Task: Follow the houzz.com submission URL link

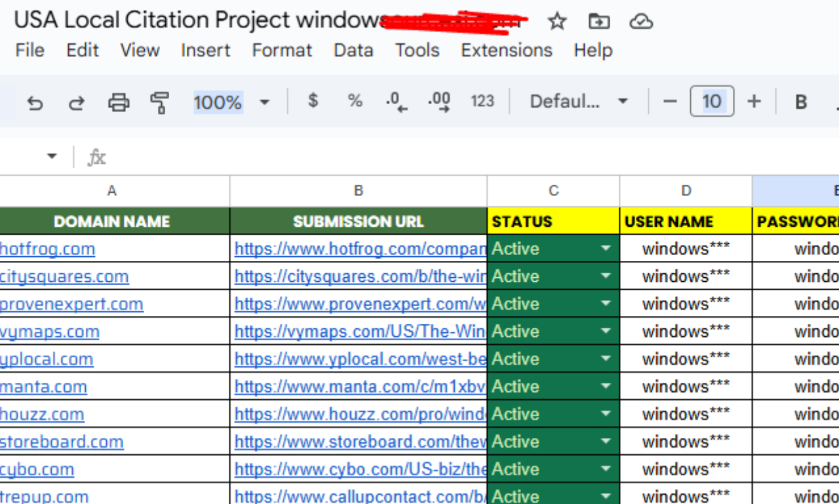Action: (361, 414)
